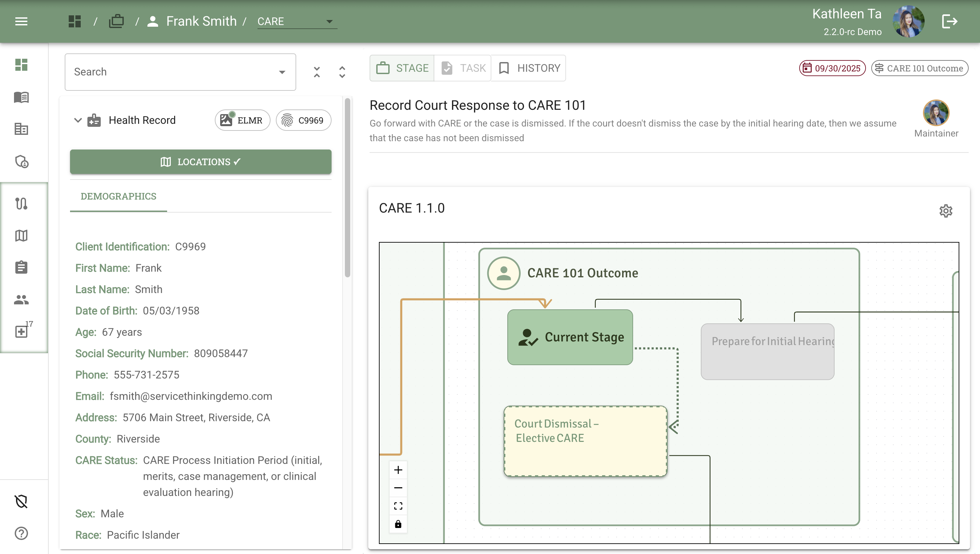
Task: Click the shield-off privacy icon in the sidebar
Action: [x=21, y=501]
